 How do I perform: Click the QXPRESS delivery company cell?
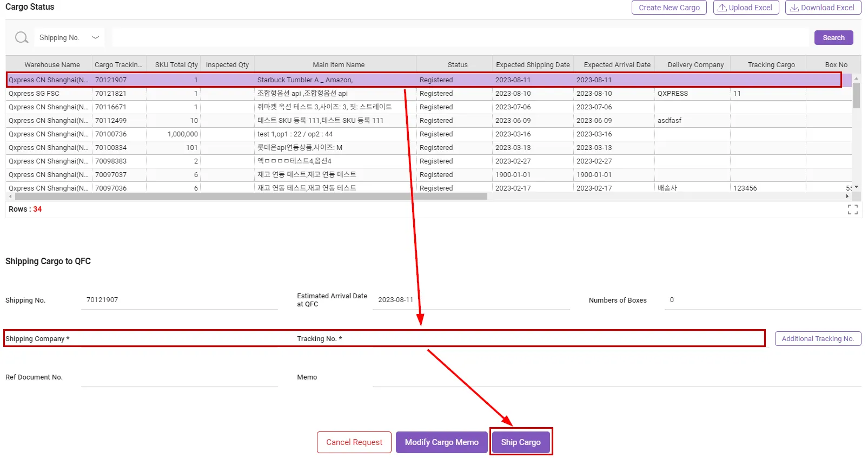692,94
